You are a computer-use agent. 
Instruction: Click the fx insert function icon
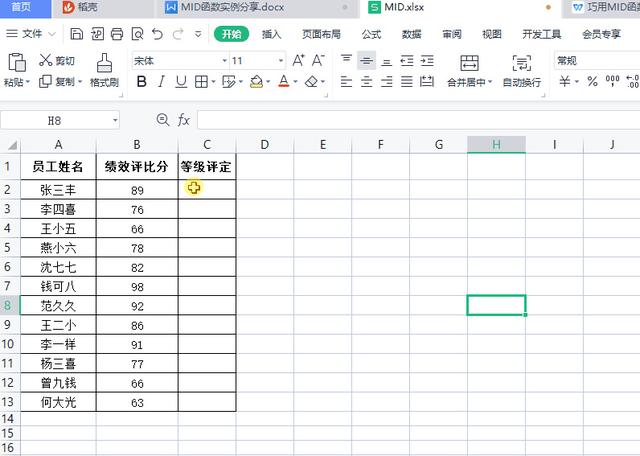(x=184, y=120)
